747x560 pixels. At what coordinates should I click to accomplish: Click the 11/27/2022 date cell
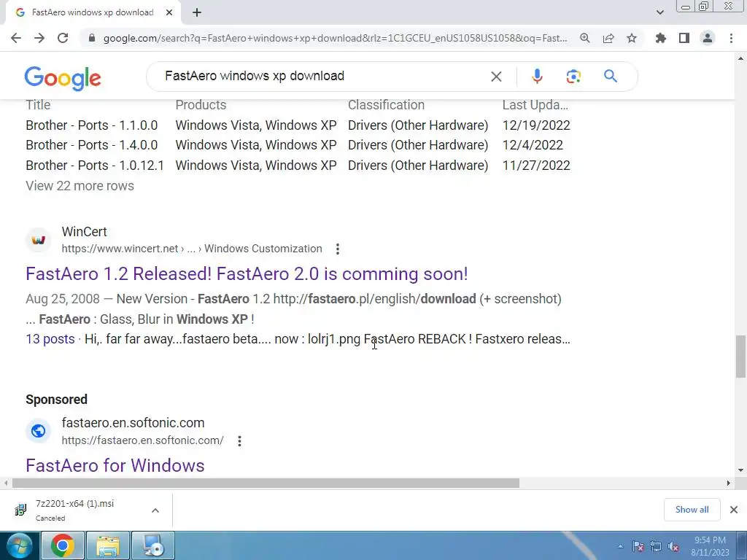click(x=536, y=166)
